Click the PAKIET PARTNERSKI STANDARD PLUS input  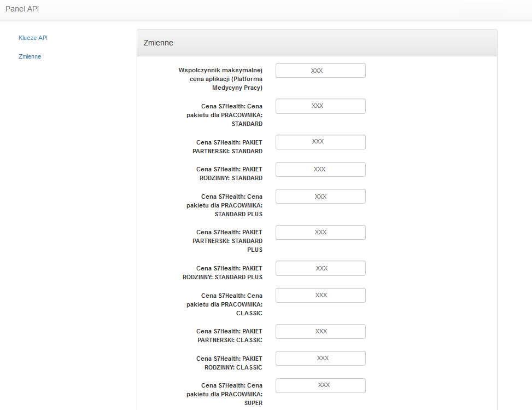pyautogui.click(x=320, y=232)
